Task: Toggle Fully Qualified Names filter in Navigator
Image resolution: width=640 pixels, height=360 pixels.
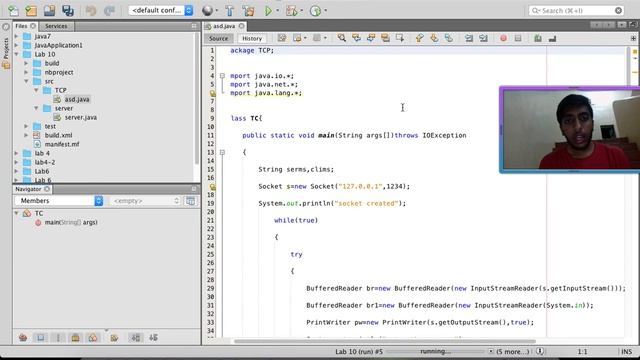Action: pyautogui.click(x=114, y=338)
